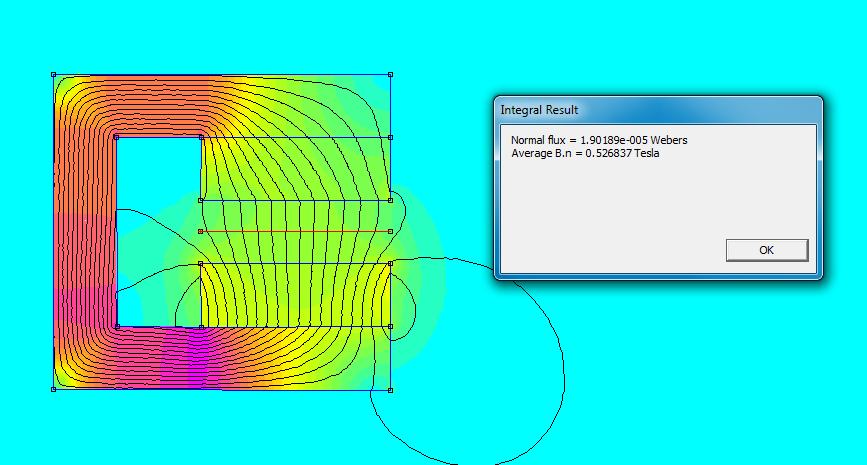This screenshot has width=867, height=465.
Task: Select the left endpoint of red contour line
Action: pos(201,231)
